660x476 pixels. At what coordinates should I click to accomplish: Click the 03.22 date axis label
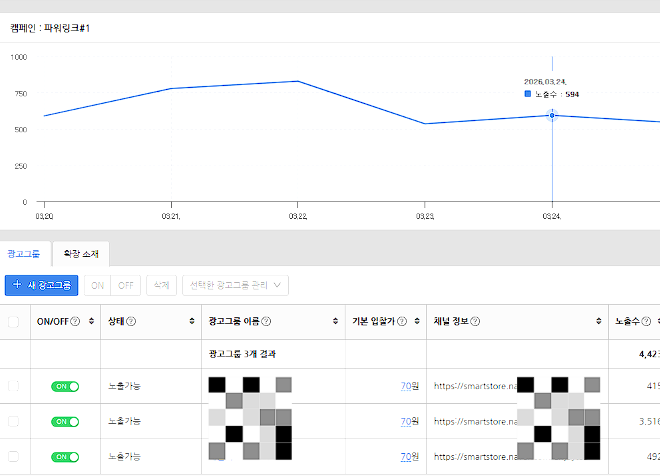click(x=298, y=216)
